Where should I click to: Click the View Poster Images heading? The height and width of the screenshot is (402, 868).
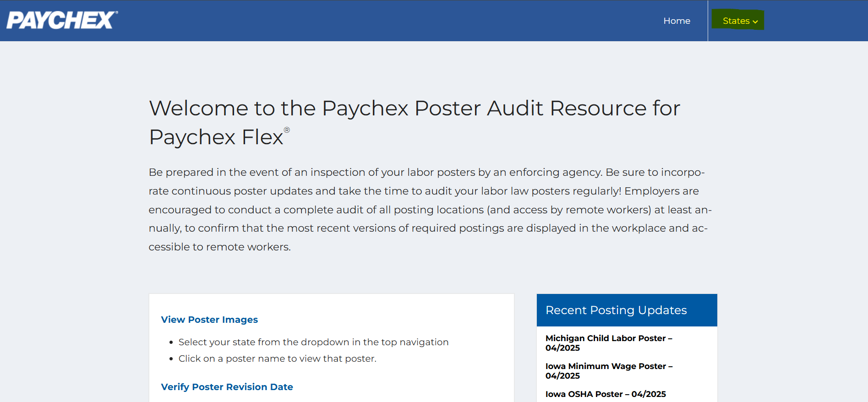coord(209,320)
